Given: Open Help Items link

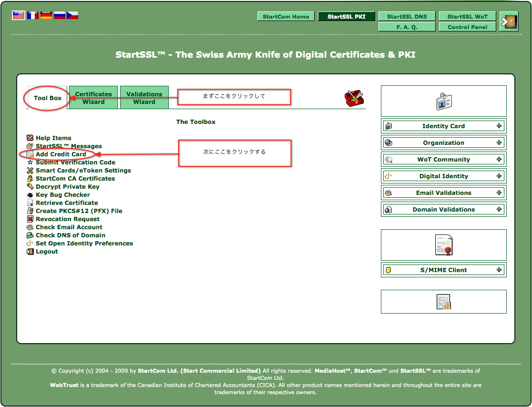Looking at the screenshot, I should coord(53,138).
